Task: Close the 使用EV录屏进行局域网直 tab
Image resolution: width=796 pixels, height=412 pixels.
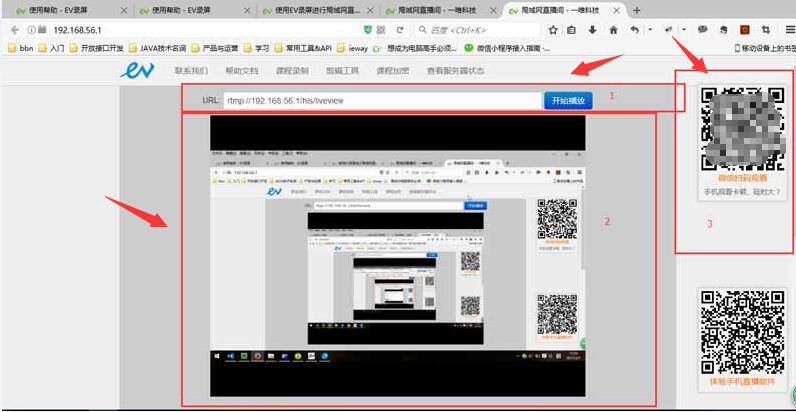Action: [370, 10]
